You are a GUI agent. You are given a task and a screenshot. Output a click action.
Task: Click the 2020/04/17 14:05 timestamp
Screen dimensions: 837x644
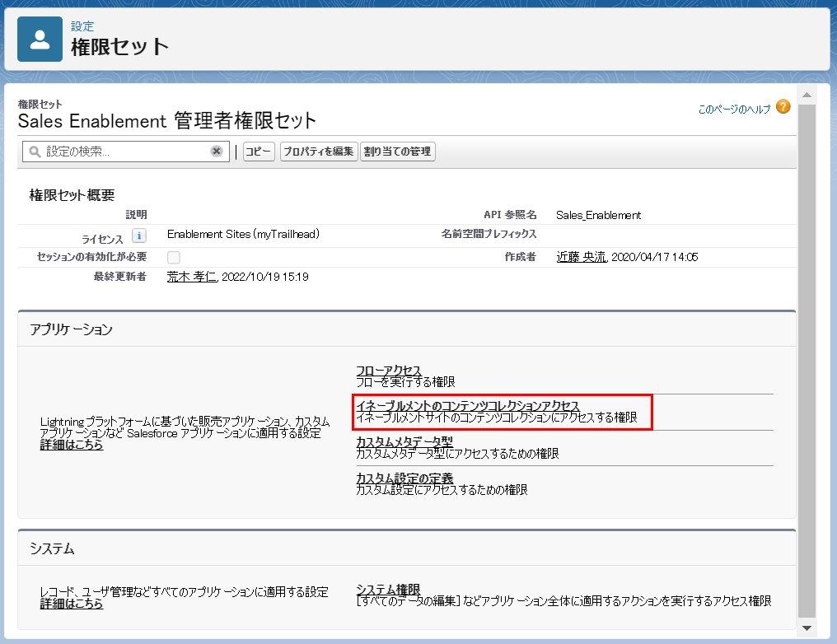pos(654,257)
